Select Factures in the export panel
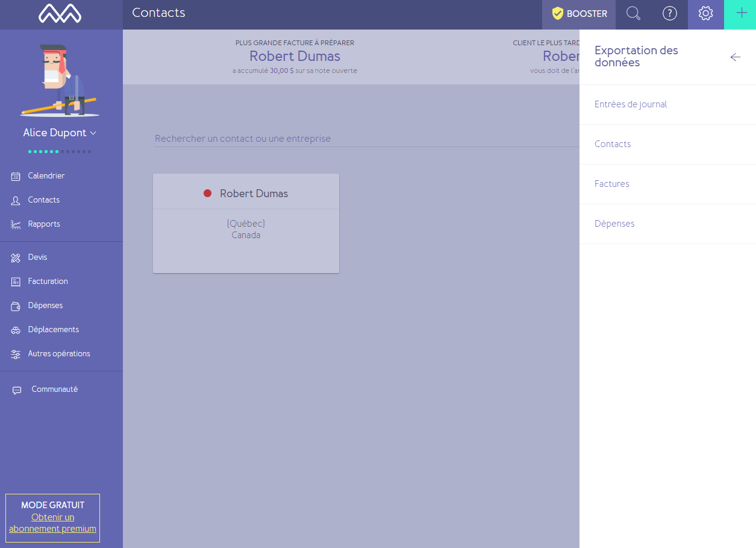This screenshot has width=756, height=548. [x=667, y=184]
